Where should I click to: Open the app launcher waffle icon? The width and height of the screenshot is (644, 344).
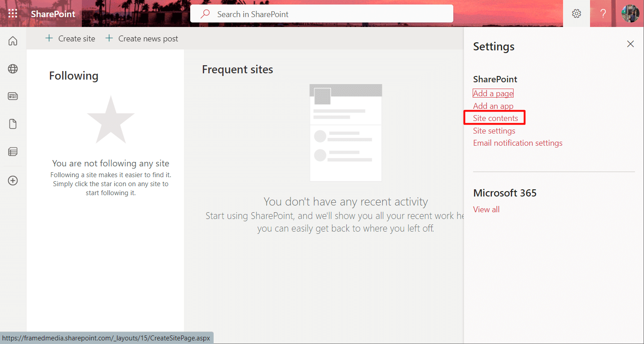[13, 13]
